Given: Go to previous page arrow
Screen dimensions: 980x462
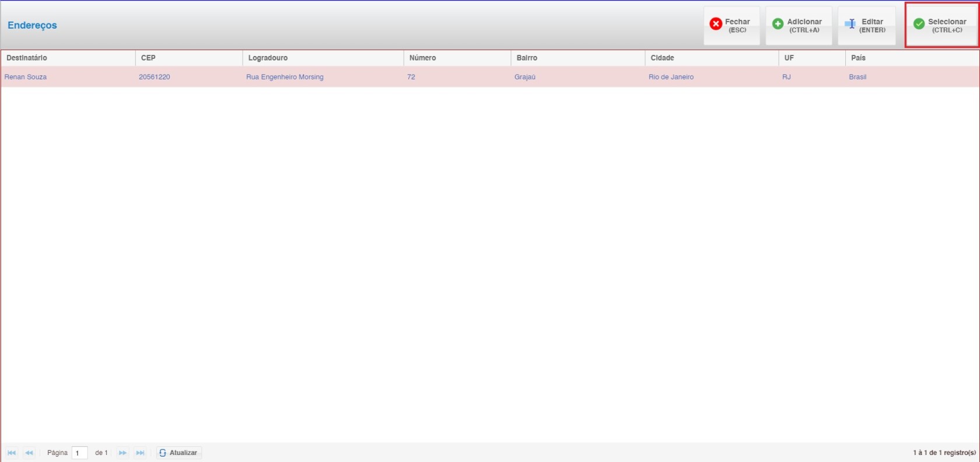Looking at the screenshot, I should click(x=29, y=453).
